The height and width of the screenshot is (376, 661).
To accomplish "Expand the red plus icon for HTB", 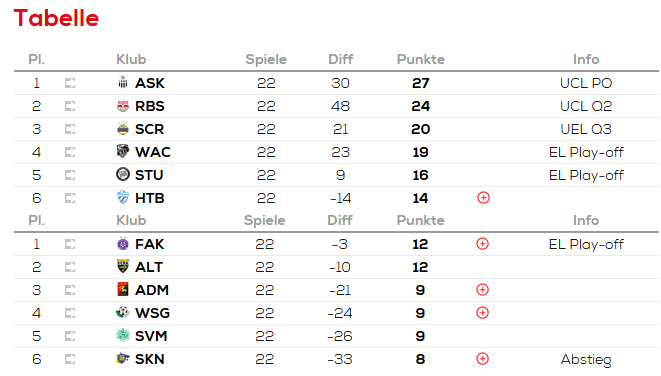I will 484,197.
